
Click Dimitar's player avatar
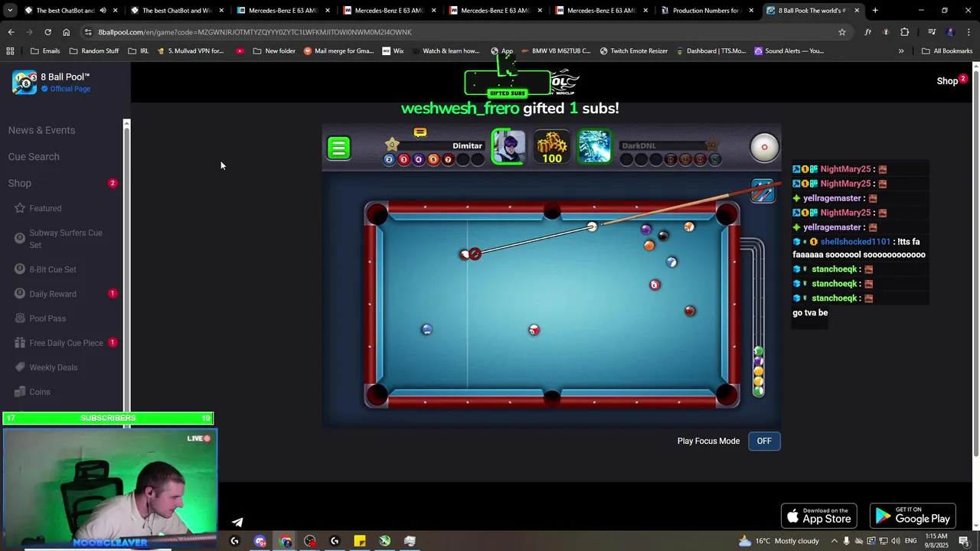(x=508, y=146)
